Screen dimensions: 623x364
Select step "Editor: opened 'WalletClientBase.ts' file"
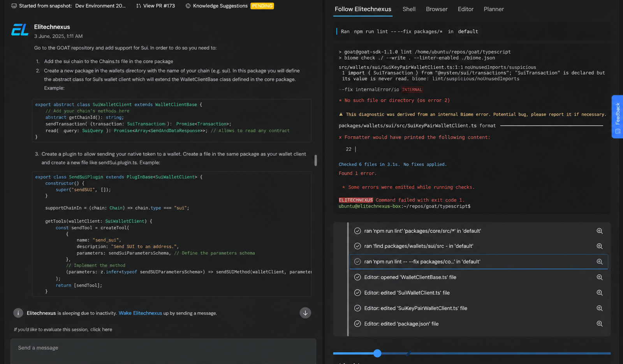tap(479, 277)
